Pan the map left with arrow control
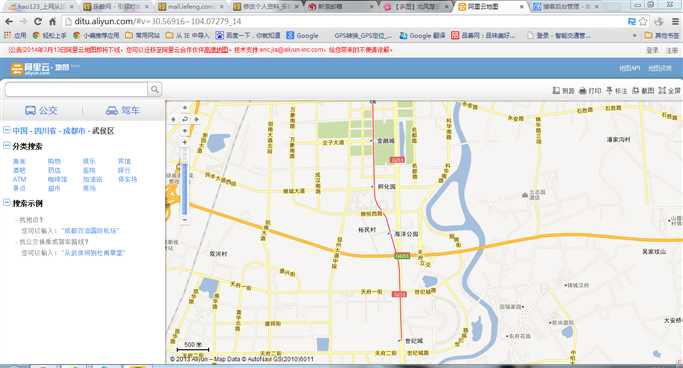The image size is (683, 368). (173, 119)
